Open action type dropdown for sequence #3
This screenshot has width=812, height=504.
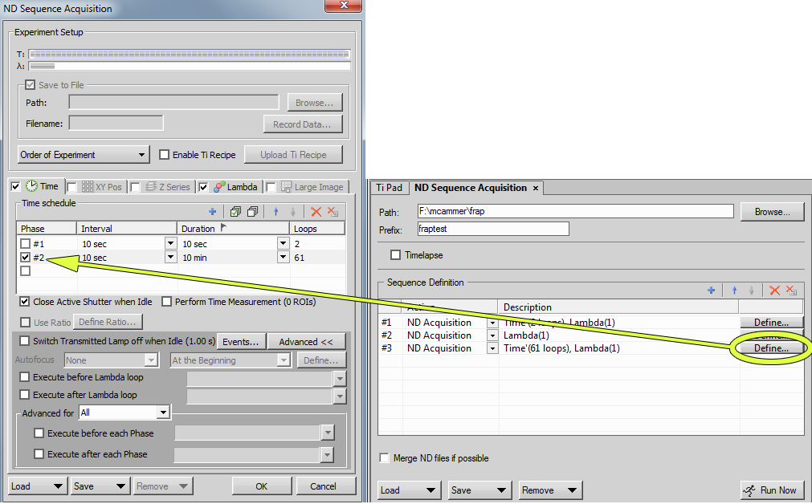click(x=492, y=348)
